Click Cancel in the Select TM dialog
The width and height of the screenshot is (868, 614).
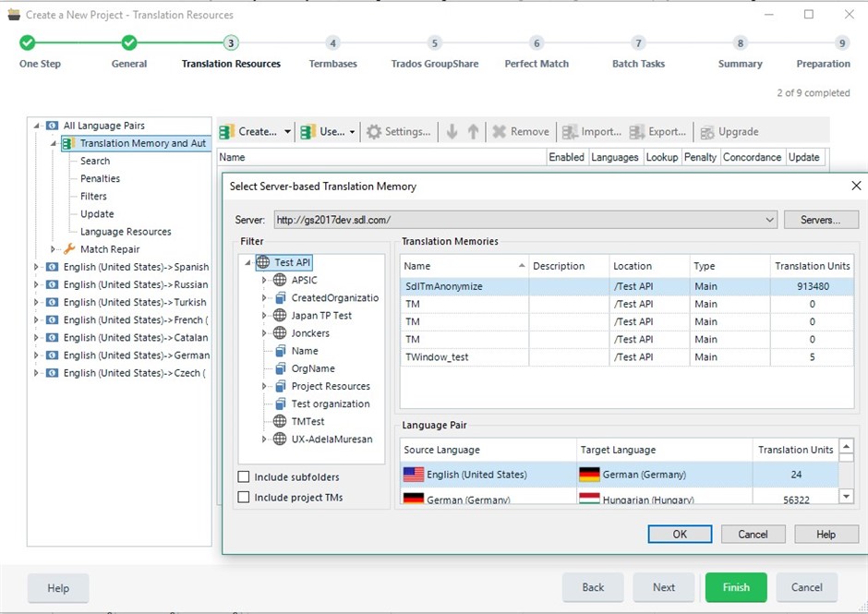click(x=753, y=535)
